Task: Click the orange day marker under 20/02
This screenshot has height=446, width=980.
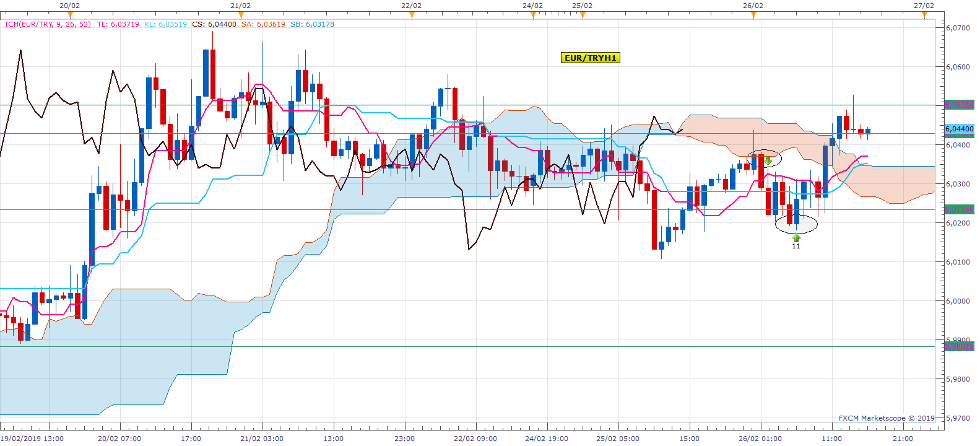Action: coord(70,15)
